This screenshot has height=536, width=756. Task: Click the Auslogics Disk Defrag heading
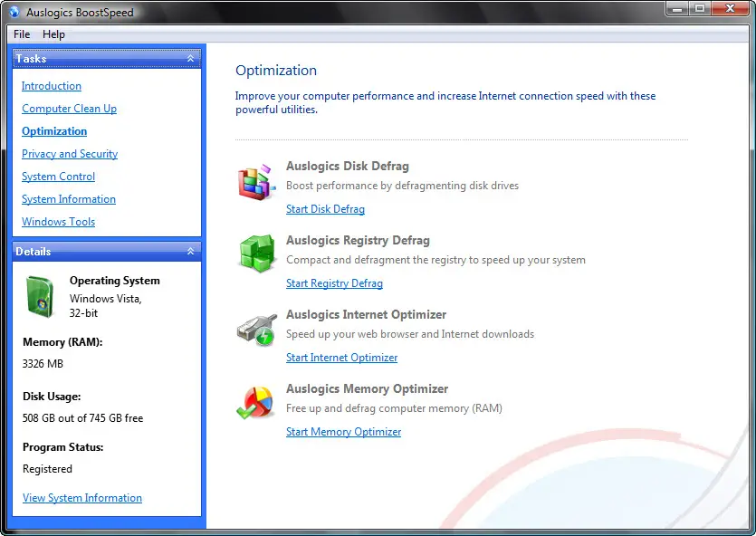click(x=348, y=166)
